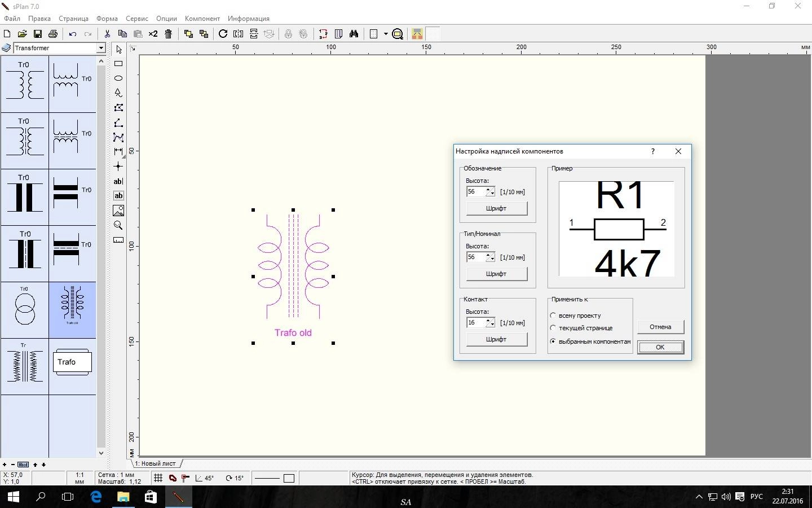Open the Сервис menu
Screen dimensions: 812x508
[x=136, y=19]
